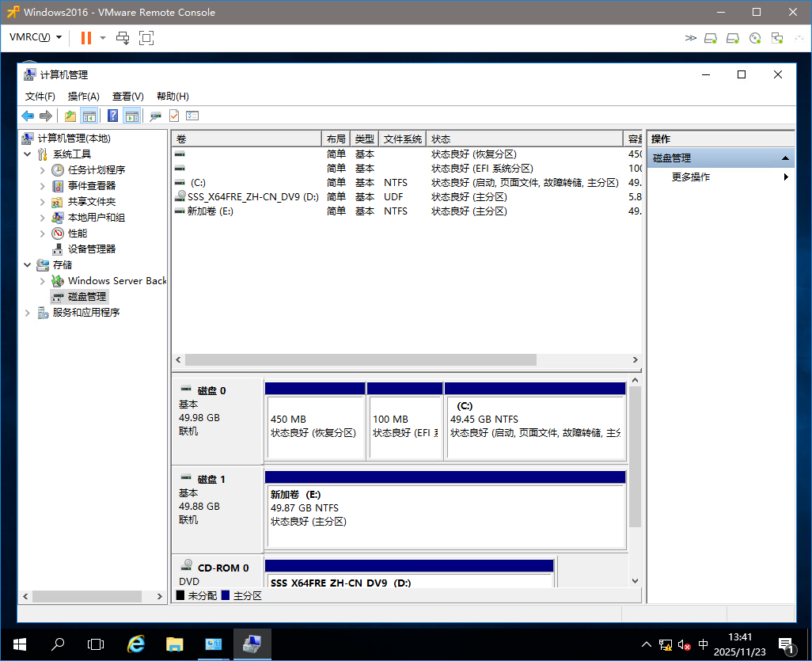The image size is (812, 661).
Task: Select the 新加卷 (E:) row in volume list
Action: (x=407, y=211)
